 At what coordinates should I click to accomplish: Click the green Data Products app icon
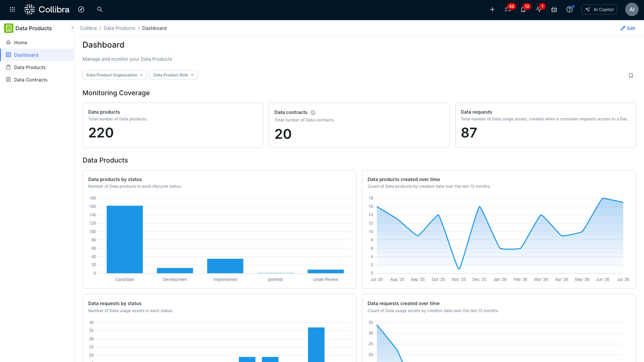tap(8, 28)
